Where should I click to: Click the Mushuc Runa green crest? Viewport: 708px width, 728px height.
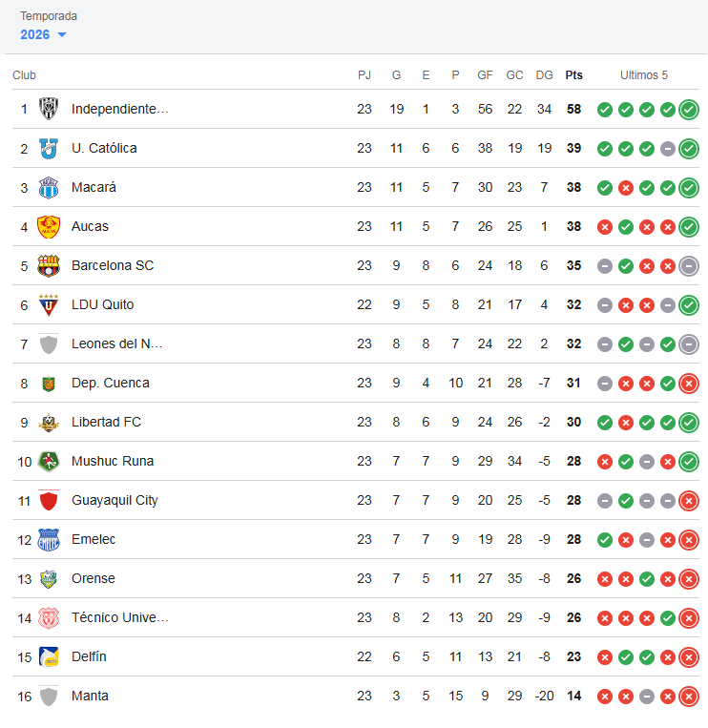pos(49,462)
